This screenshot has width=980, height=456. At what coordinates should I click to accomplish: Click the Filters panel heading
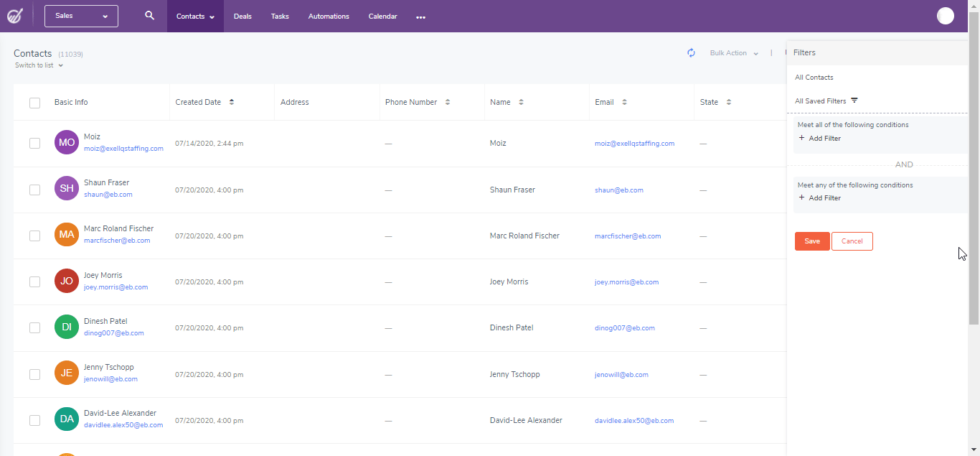(804, 52)
